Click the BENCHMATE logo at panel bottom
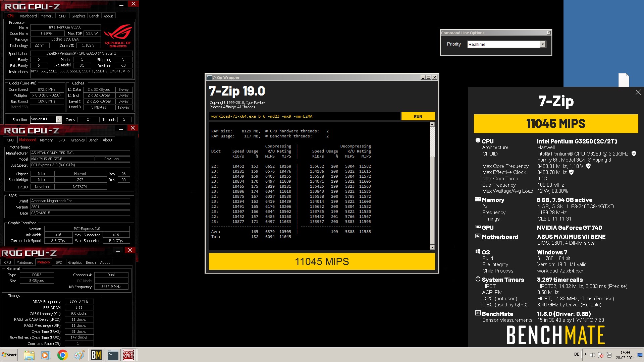The width and height of the screenshot is (644, 362). pyautogui.click(x=556, y=335)
